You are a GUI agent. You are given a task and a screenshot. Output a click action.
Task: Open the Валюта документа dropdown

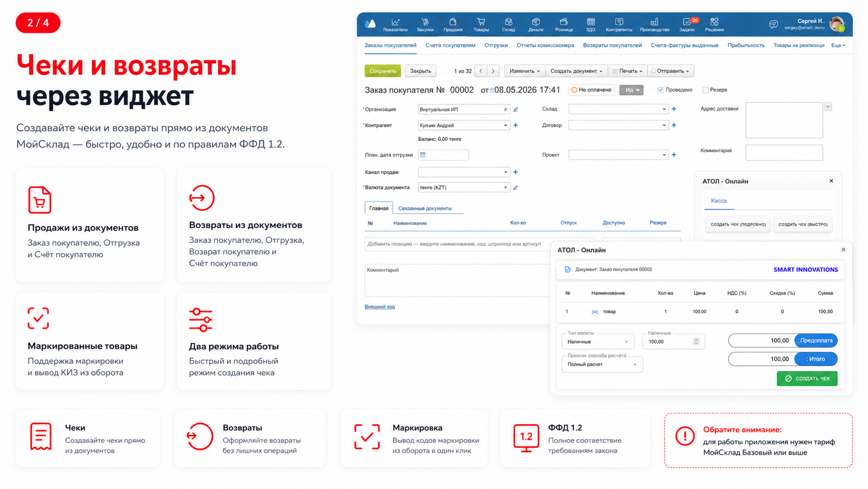[464, 188]
